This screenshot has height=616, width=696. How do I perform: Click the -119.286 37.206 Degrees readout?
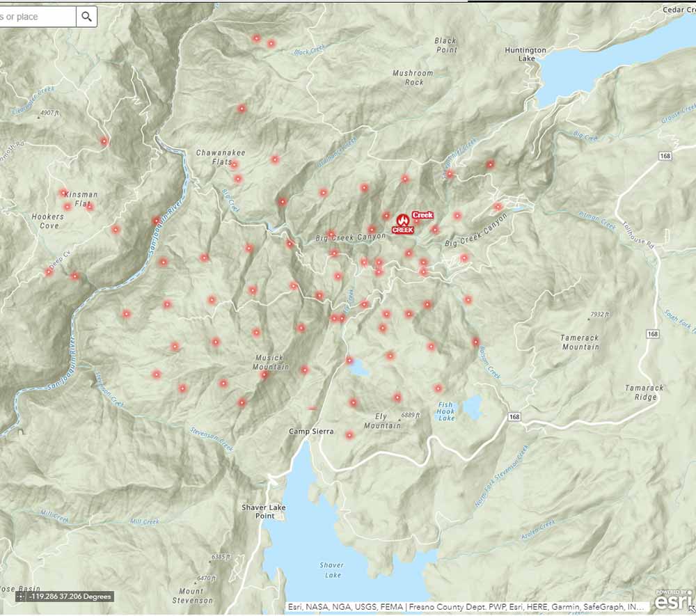(69, 597)
